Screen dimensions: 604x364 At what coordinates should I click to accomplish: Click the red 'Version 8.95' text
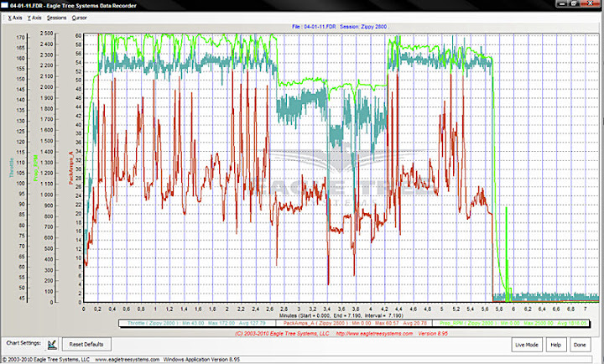coord(433,334)
